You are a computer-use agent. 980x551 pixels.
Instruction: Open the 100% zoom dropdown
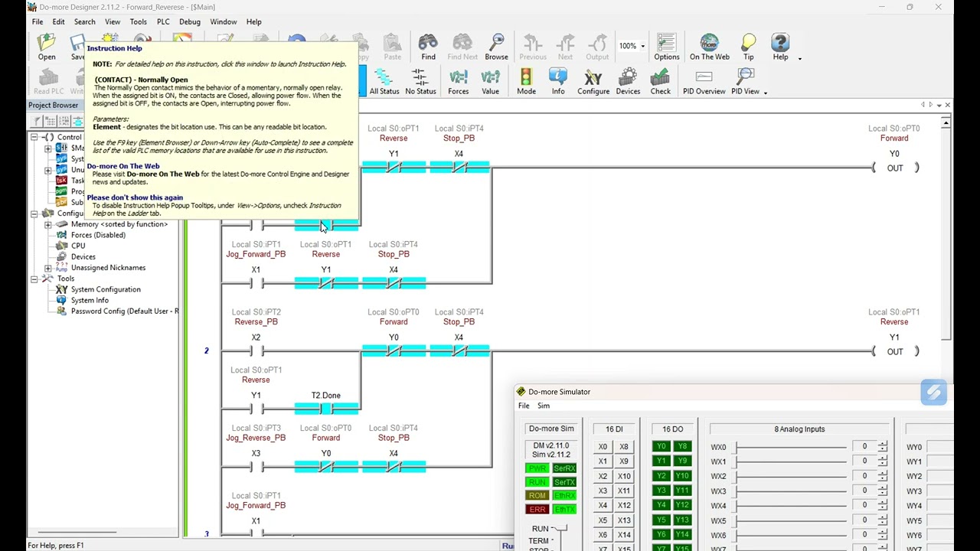642,47
